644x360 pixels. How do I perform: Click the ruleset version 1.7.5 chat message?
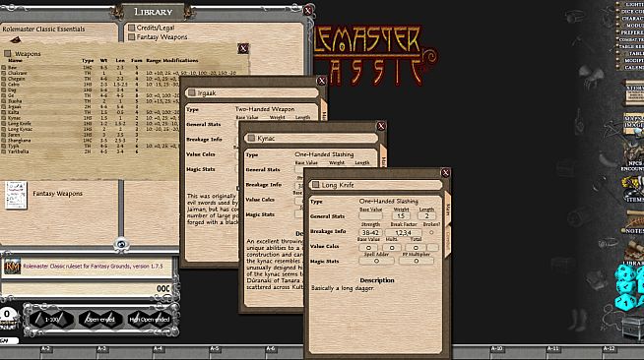[93, 267]
